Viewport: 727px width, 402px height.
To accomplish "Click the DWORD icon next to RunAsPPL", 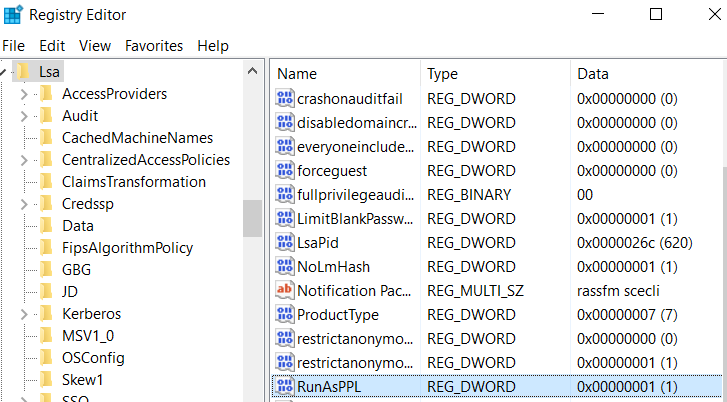I will coord(285,386).
